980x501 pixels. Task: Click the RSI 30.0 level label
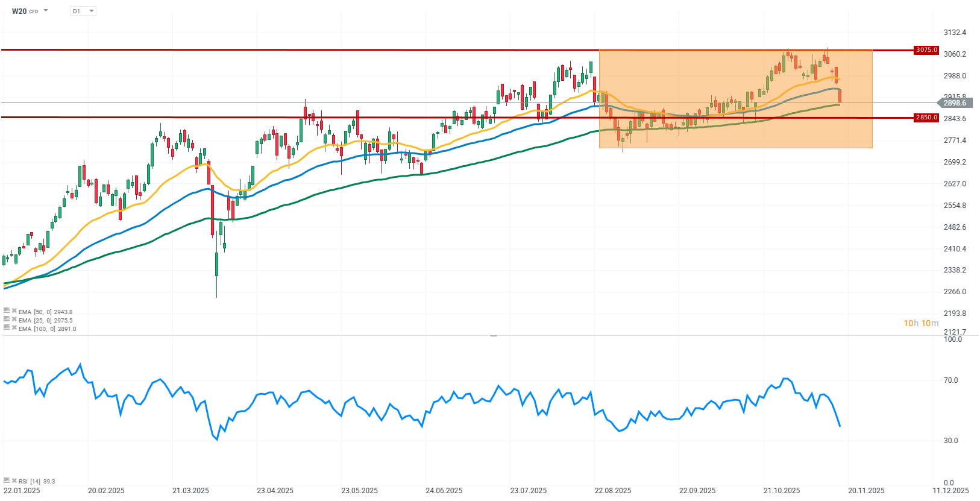[950, 441]
